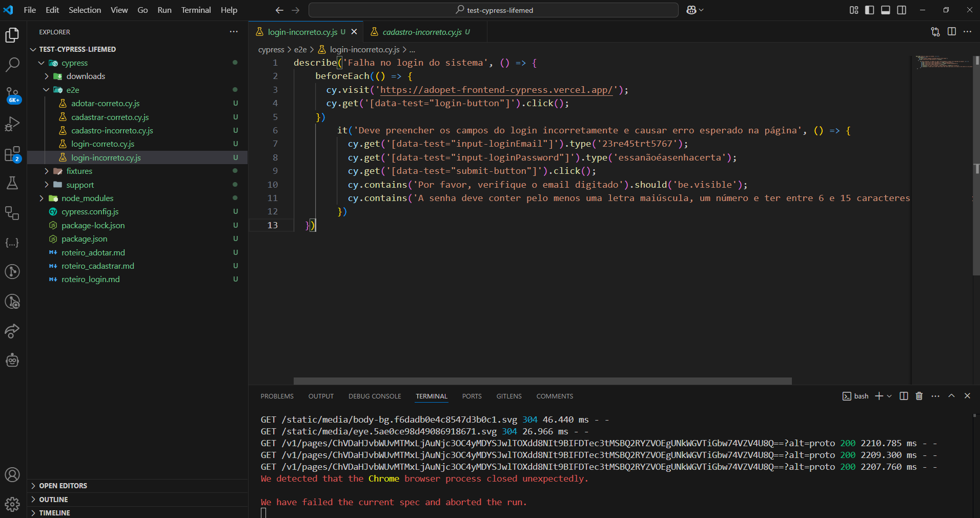Image resolution: width=980 pixels, height=518 pixels.
Task: Expand the OUTLINE section
Action: coord(53,500)
